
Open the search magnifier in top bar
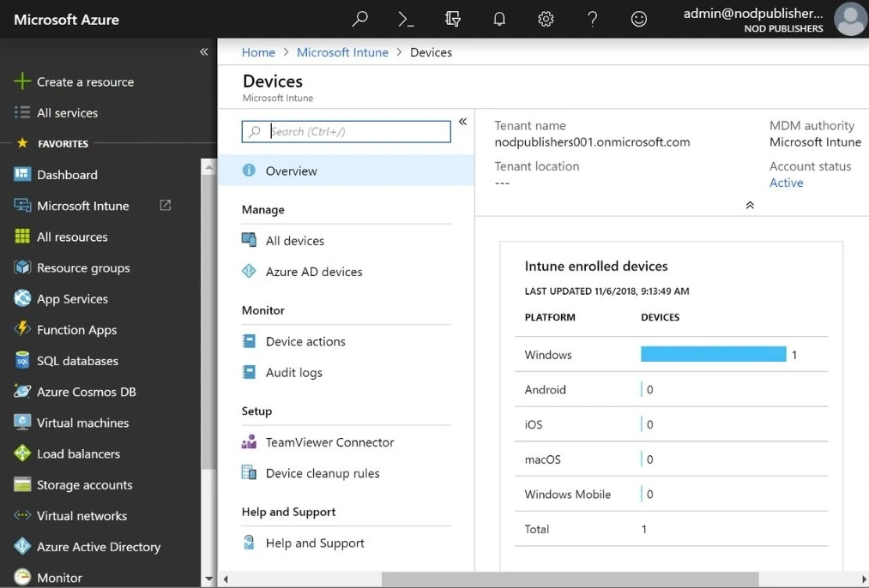pos(359,19)
